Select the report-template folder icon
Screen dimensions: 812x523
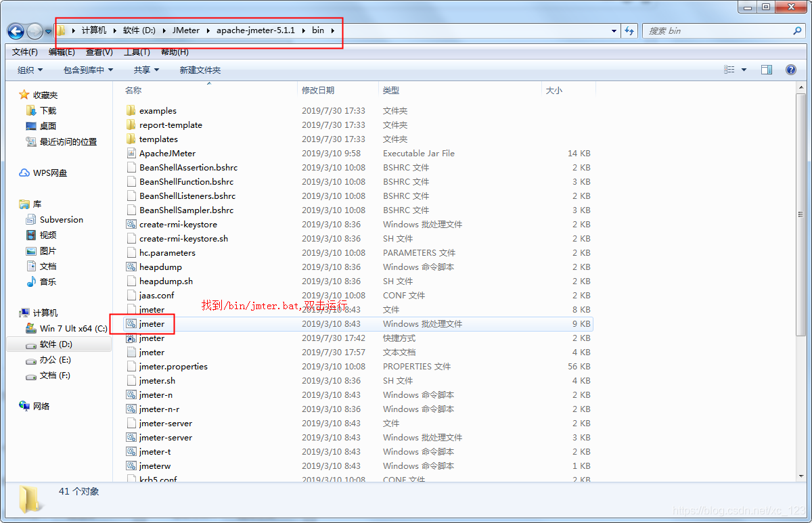point(131,124)
